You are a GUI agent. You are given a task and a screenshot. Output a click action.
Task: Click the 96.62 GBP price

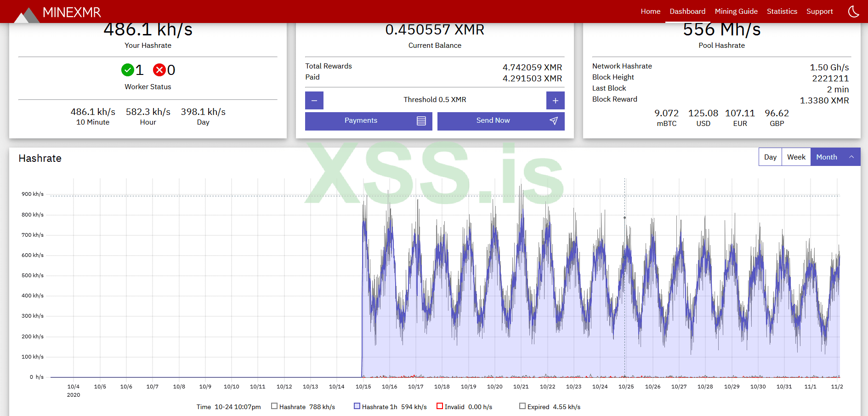click(x=777, y=113)
